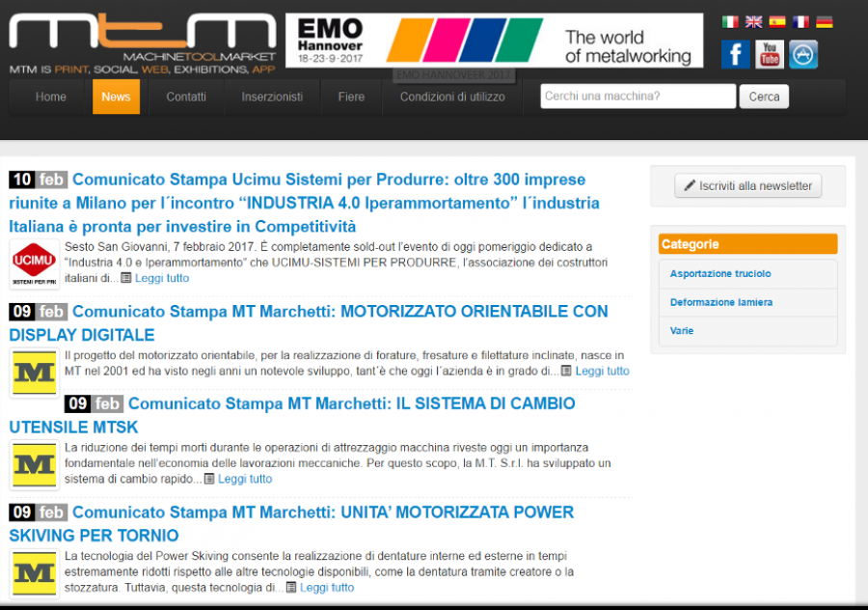Open the Deformazione lamiera category
This screenshot has height=610, width=868.
[x=721, y=302]
